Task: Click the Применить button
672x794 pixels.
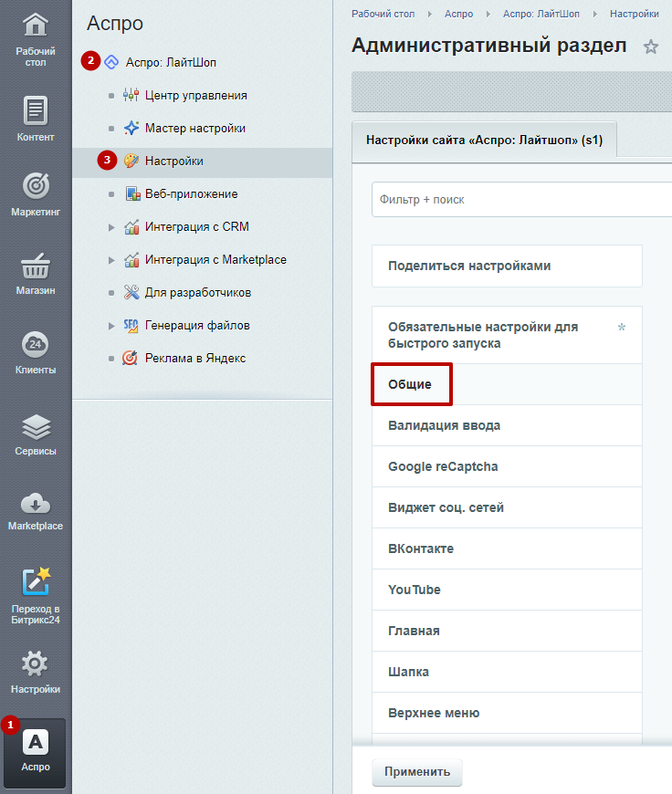Action: point(417,772)
